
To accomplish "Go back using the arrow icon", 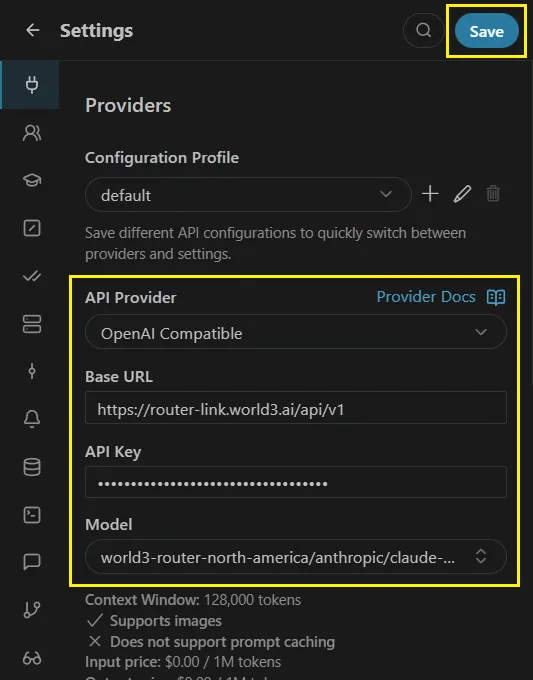I will coord(33,30).
